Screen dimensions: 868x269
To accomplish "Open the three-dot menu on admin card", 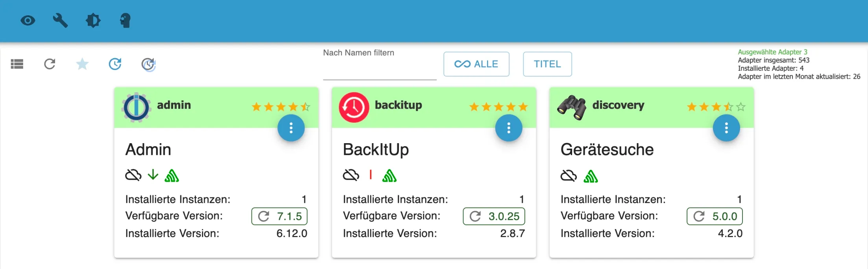I will point(291,128).
